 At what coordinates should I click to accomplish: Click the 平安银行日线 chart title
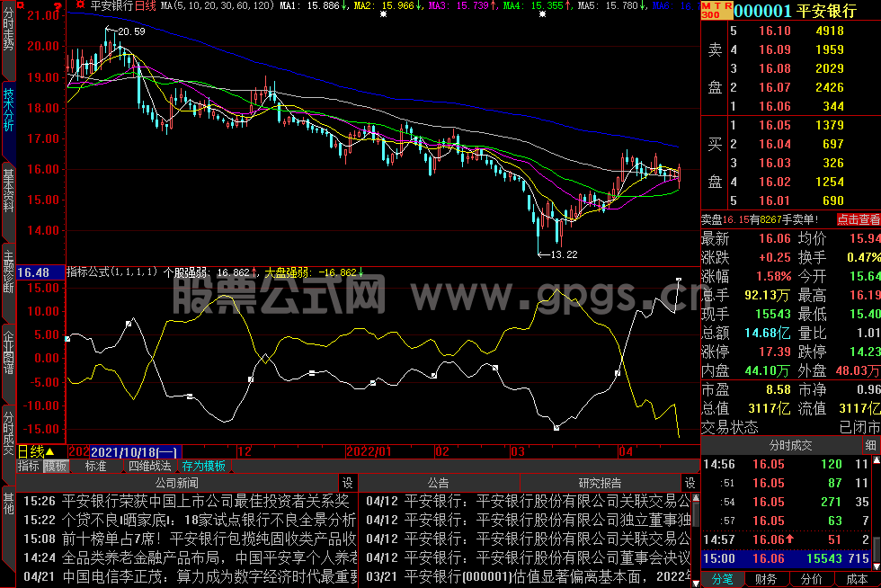pyautogui.click(x=123, y=5)
